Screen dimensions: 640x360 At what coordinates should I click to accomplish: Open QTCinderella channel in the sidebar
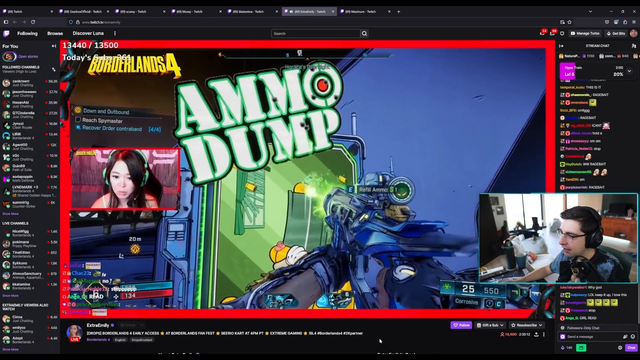(x=30, y=115)
